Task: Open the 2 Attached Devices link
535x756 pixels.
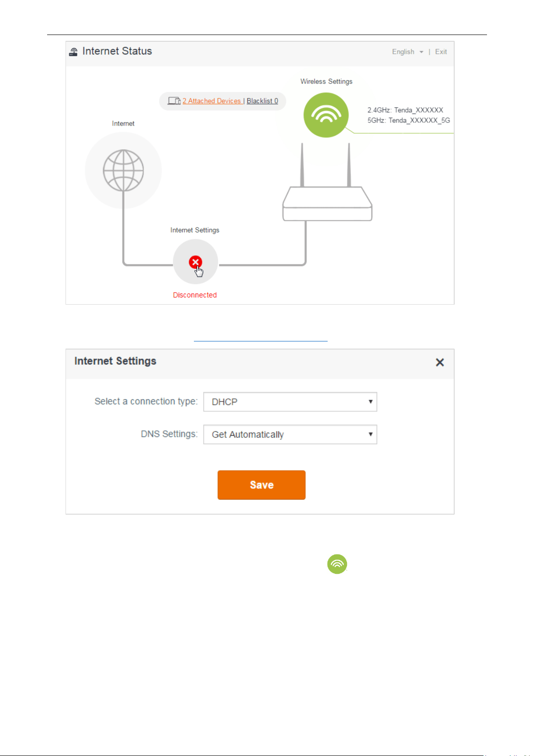Action: coord(212,101)
